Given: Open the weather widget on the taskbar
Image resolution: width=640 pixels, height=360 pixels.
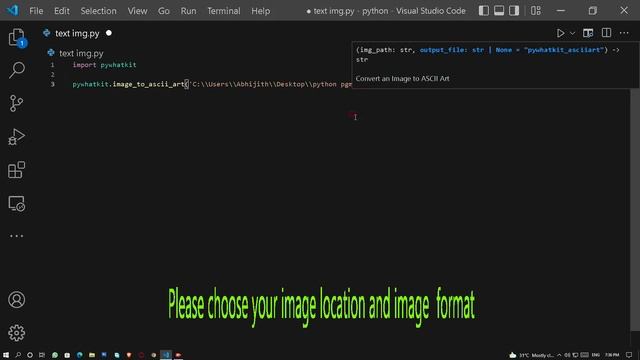Looking at the screenshot, I should (x=531, y=355).
